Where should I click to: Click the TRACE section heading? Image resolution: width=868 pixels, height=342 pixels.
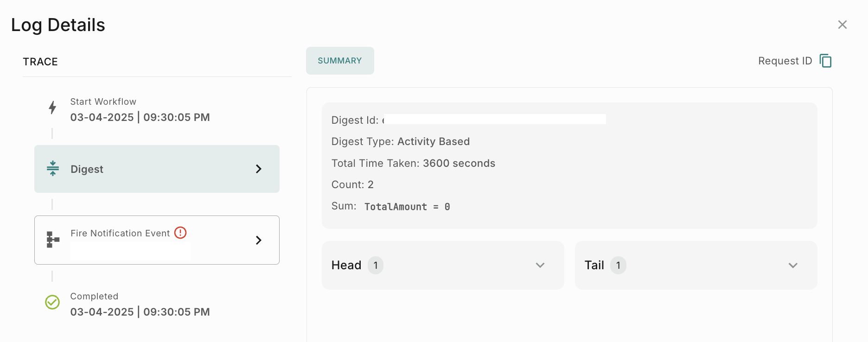point(40,62)
